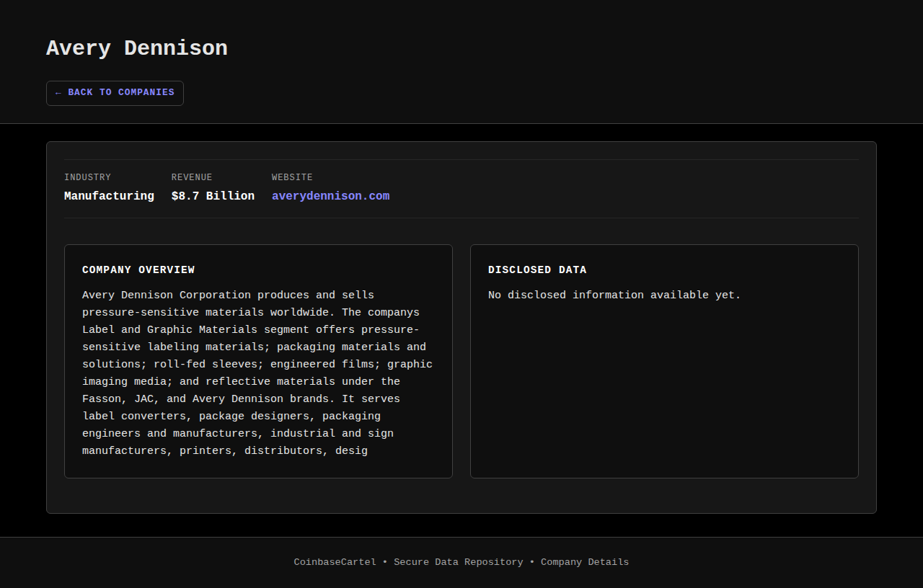Click empty area inside the Disclosed Data card
Screen dimensions: 923x588
[663, 396]
